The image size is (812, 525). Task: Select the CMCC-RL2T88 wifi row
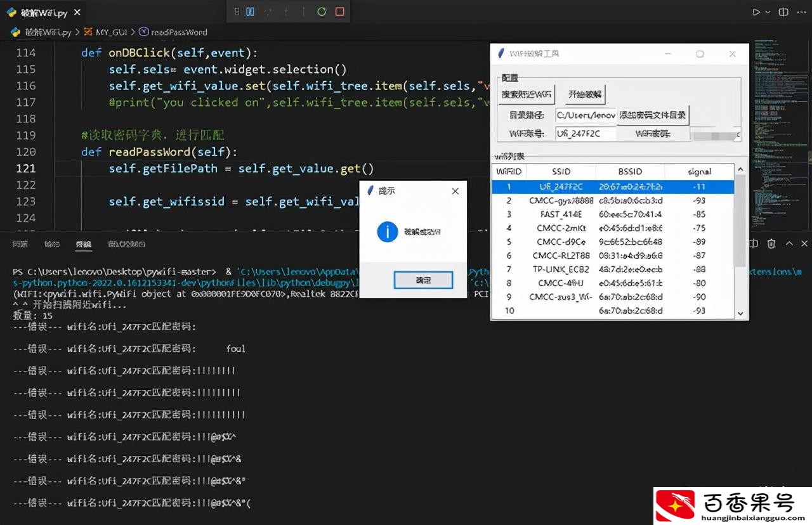[x=613, y=256]
